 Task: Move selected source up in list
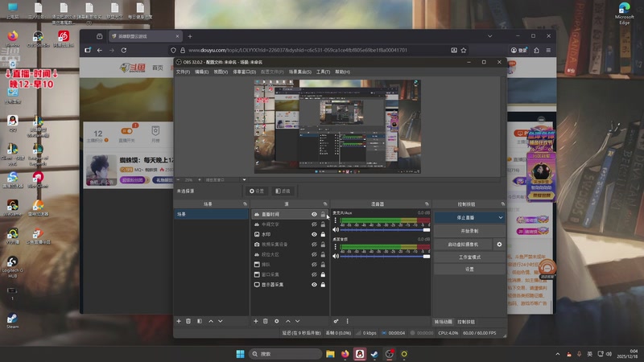[287, 321]
